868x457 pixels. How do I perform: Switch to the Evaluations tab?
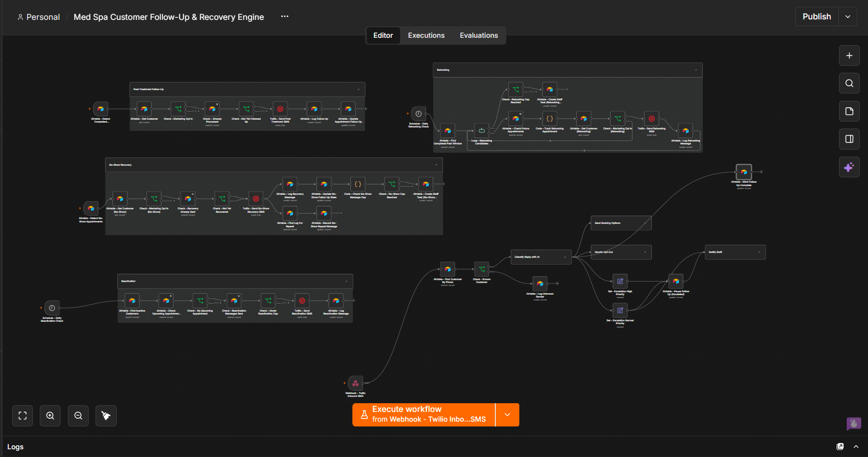pyautogui.click(x=479, y=35)
